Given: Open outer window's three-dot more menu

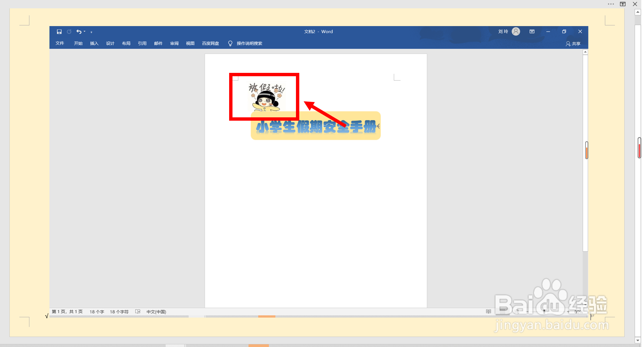Looking at the screenshot, I should (611, 4).
